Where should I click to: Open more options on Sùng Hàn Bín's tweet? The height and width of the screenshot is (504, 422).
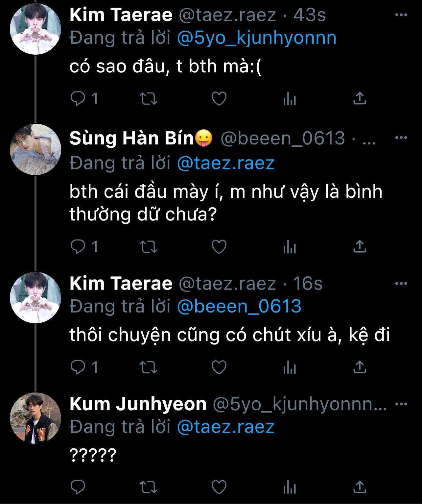coord(401,138)
